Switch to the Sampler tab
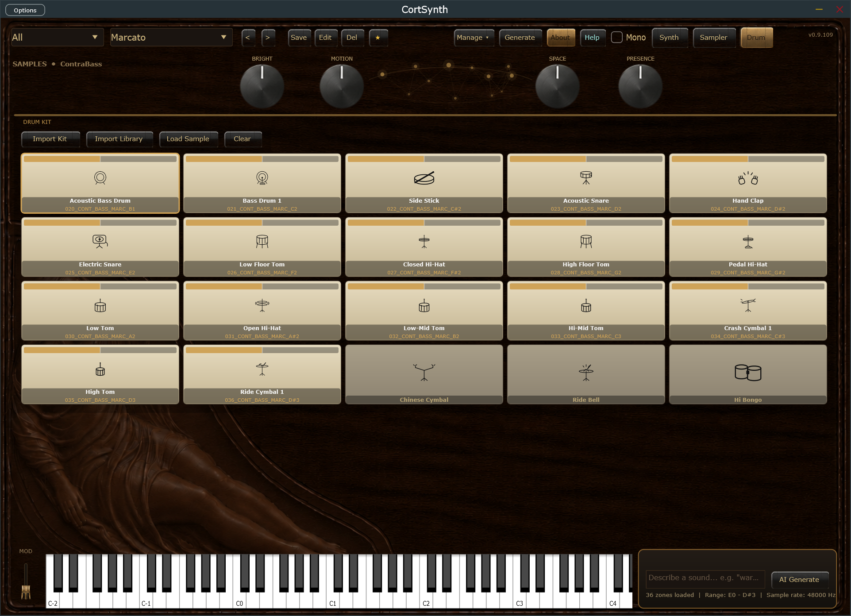 (x=713, y=38)
